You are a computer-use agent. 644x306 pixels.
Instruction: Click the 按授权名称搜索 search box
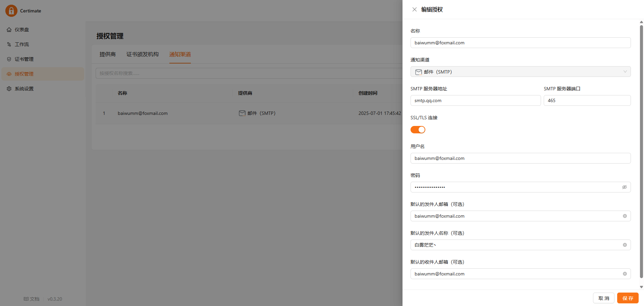tap(249, 73)
